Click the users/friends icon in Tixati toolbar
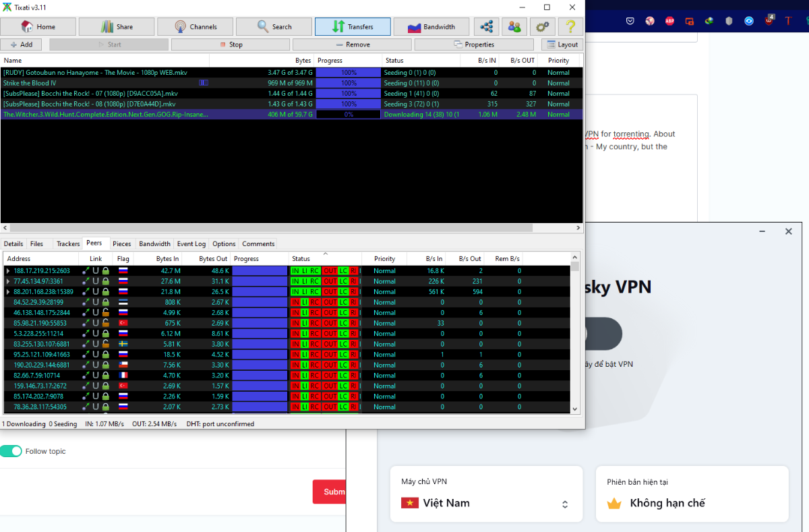The width and height of the screenshot is (809, 532). point(514,27)
